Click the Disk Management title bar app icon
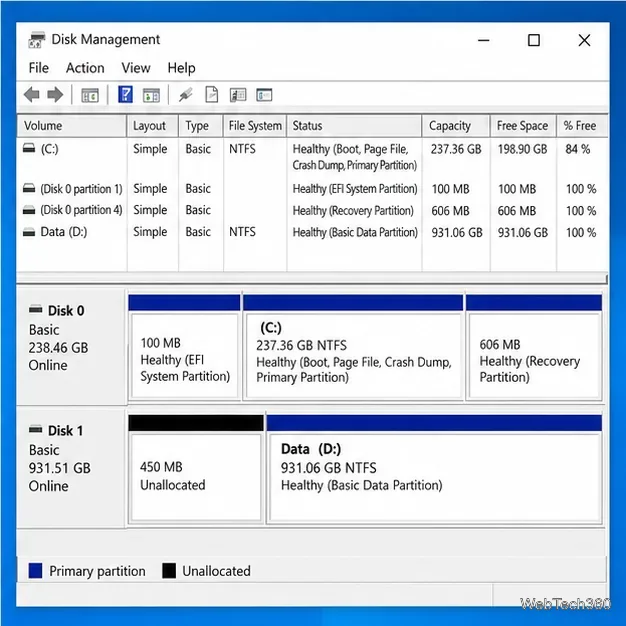 [x=36, y=40]
